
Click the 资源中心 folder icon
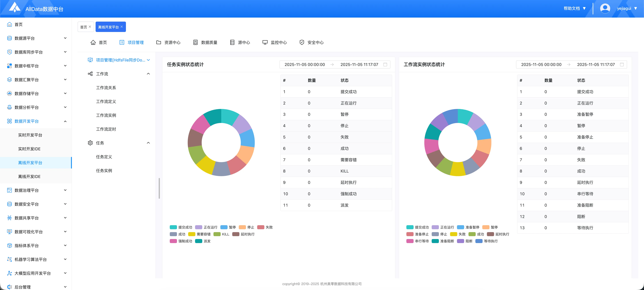pos(159,42)
